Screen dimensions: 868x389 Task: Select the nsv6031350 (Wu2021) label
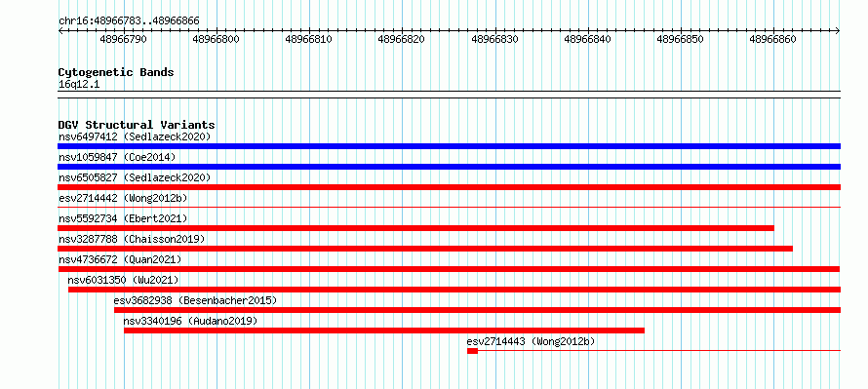pyautogui.click(x=124, y=280)
